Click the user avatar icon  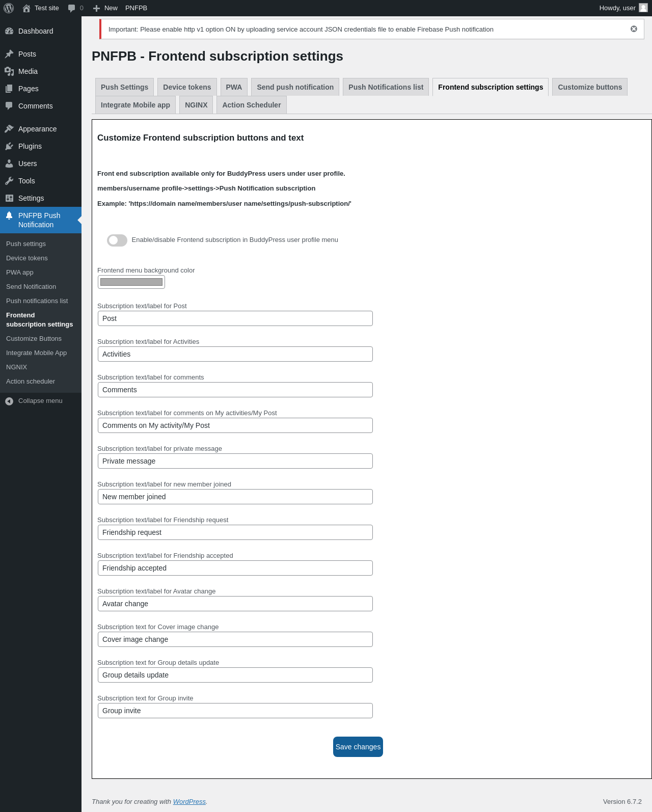pos(643,8)
